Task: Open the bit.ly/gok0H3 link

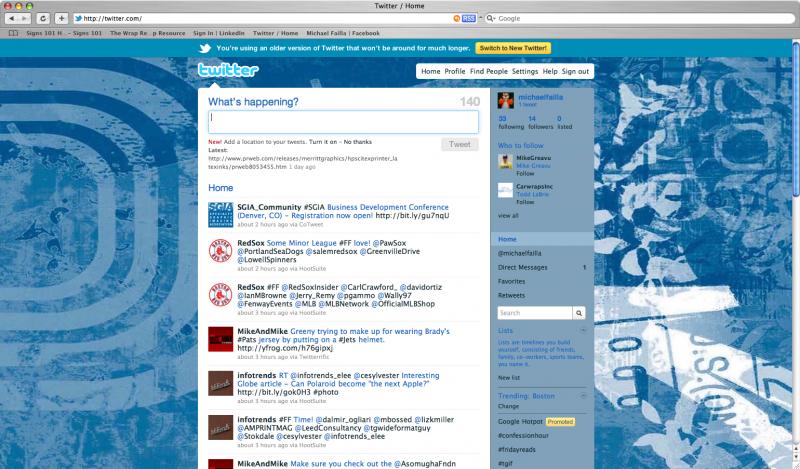Action: click(x=273, y=392)
